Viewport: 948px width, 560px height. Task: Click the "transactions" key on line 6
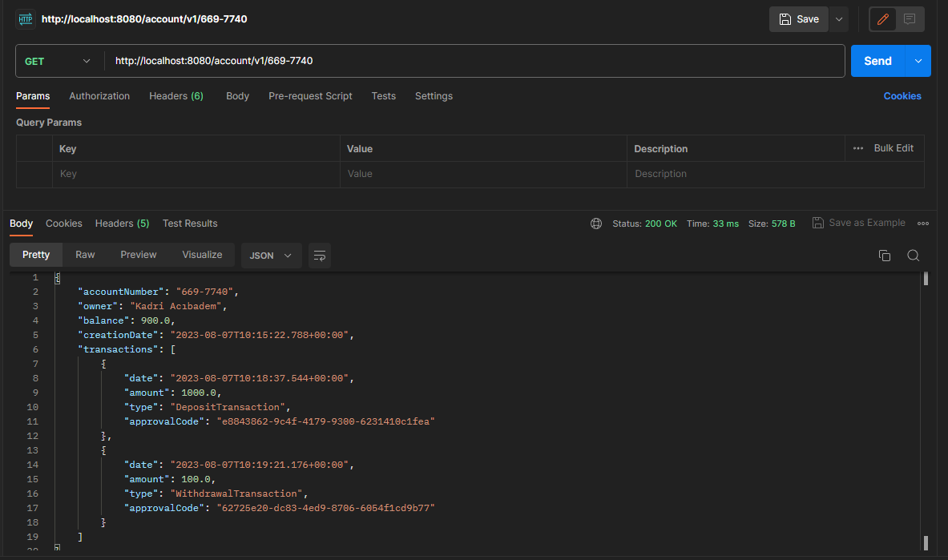pyautogui.click(x=118, y=350)
